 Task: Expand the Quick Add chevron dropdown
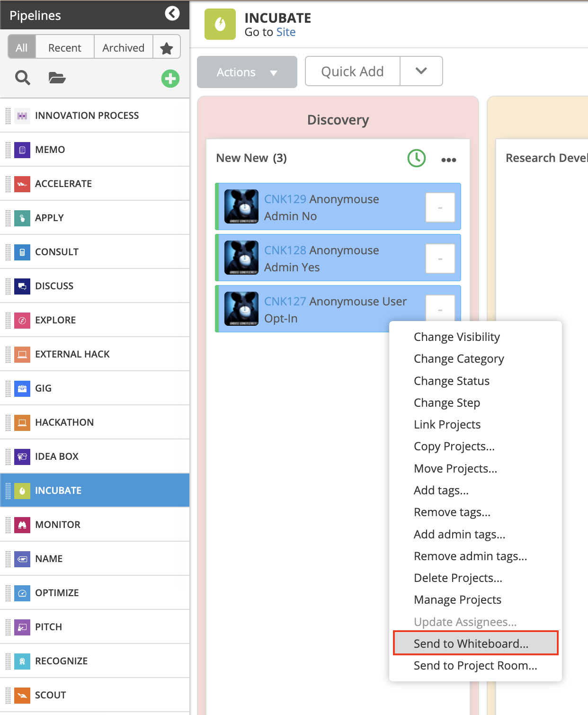click(421, 71)
